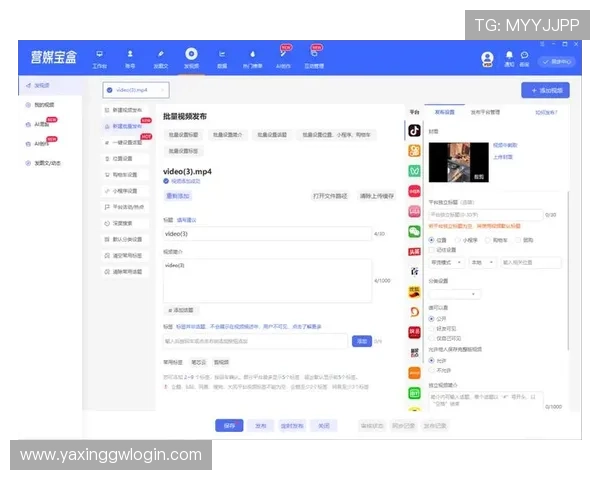Select 一键设置话题 in the submenu

(x=123, y=142)
